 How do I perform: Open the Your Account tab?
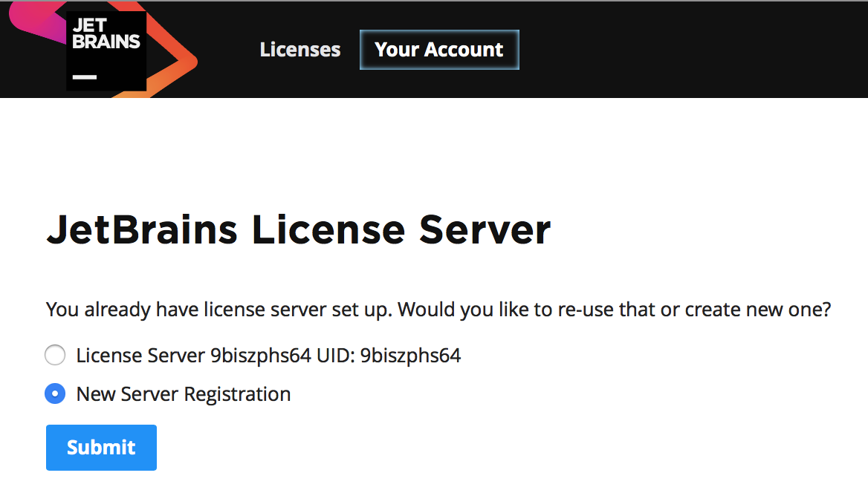[439, 50]
